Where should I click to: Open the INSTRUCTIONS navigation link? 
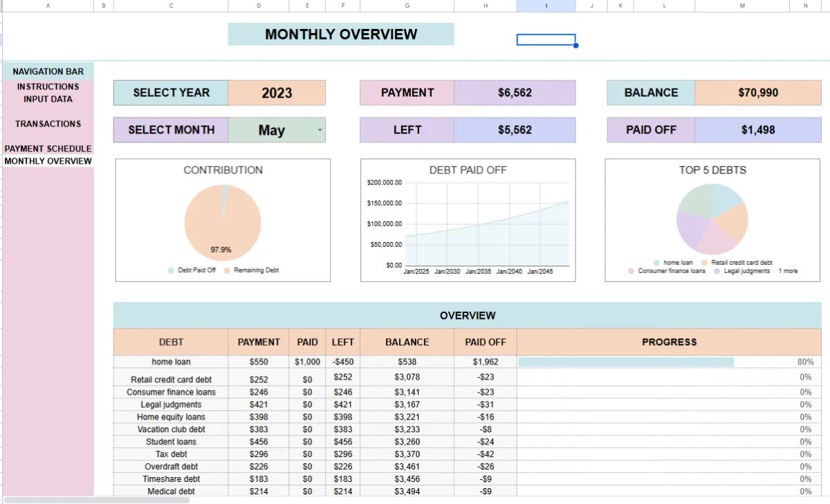[x=48, y=86]
